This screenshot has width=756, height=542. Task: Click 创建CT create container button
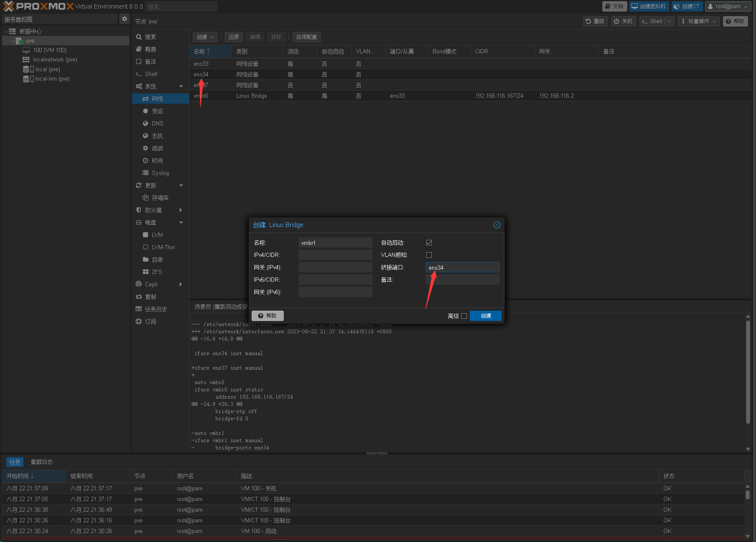686,6
